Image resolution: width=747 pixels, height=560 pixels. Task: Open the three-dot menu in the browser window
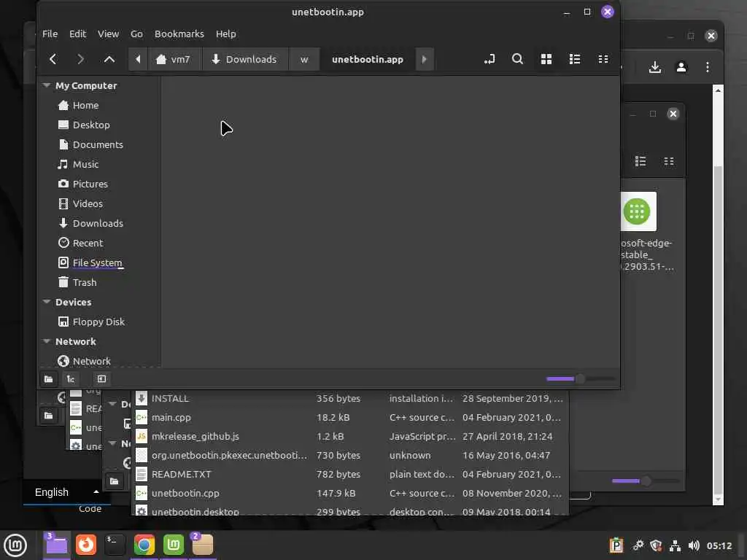pyautogui.click(x=708, y=67)
